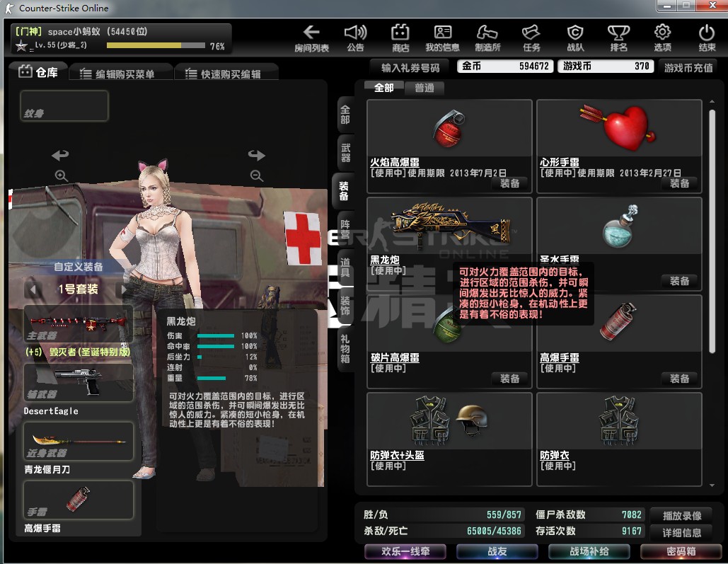Select the 防弹衣 vest item
The image size is (728, 564).
tap(619, 439)
